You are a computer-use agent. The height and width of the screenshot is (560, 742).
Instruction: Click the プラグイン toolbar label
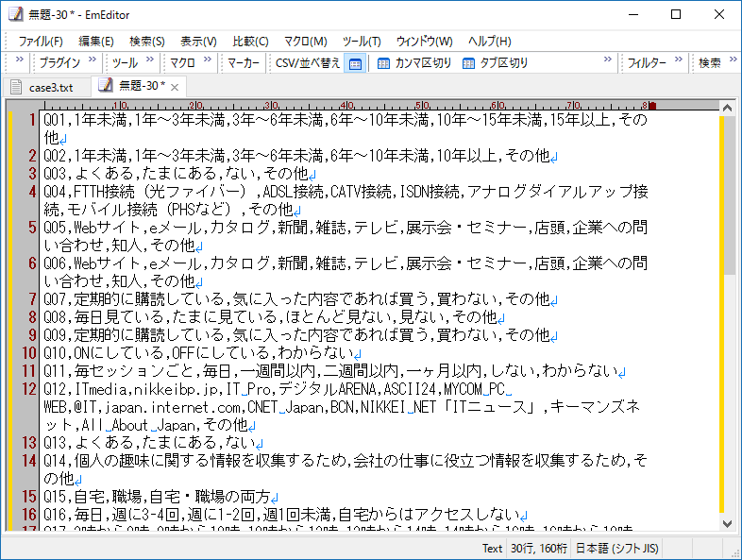[59, 63]
